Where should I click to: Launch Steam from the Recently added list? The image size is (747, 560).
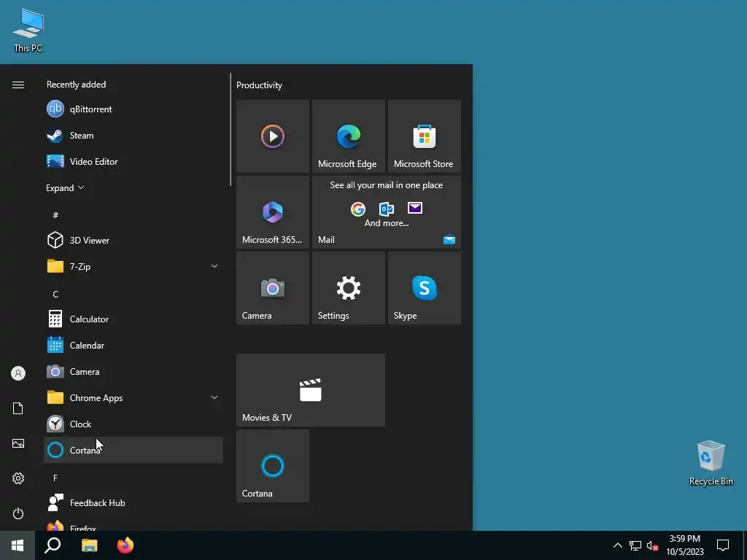(x=133, y=135)
